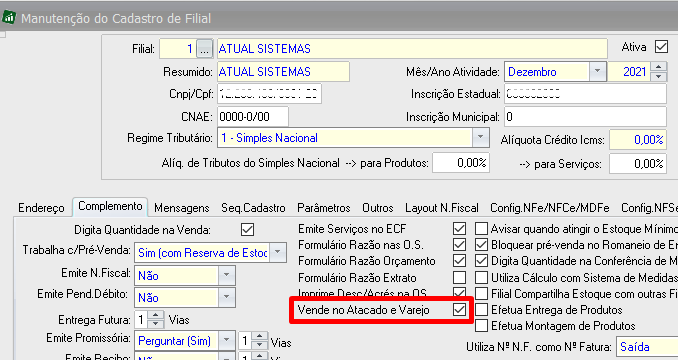
Task: Click the Resumido name field
Action: pos(283,72)
